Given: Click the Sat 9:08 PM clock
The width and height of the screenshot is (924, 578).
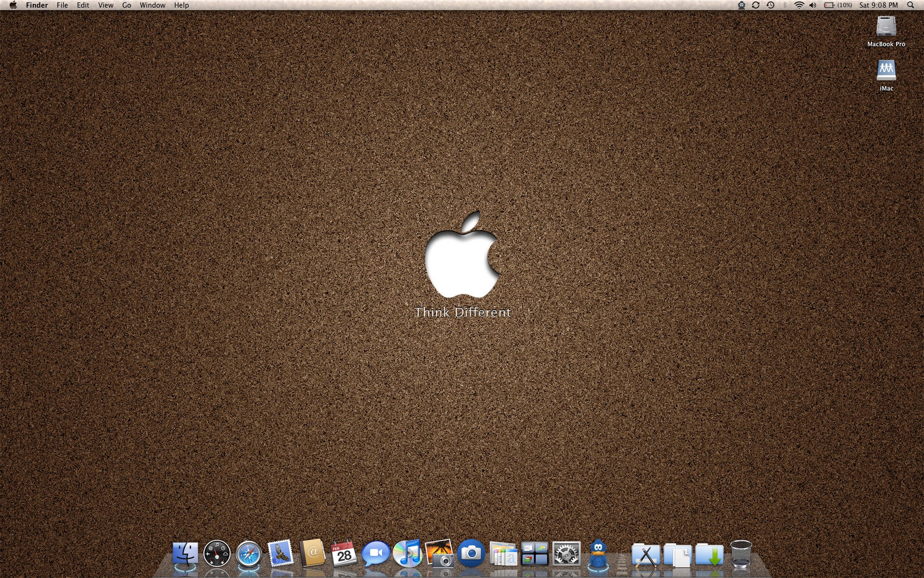Looking at the screenshot, I should (x=878, y=5).
